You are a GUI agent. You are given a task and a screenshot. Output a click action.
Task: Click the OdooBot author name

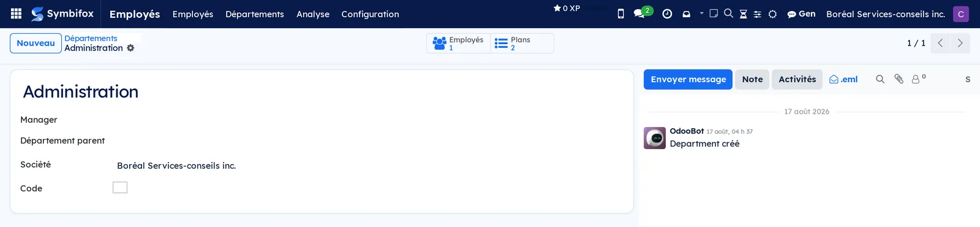[687, 131]
